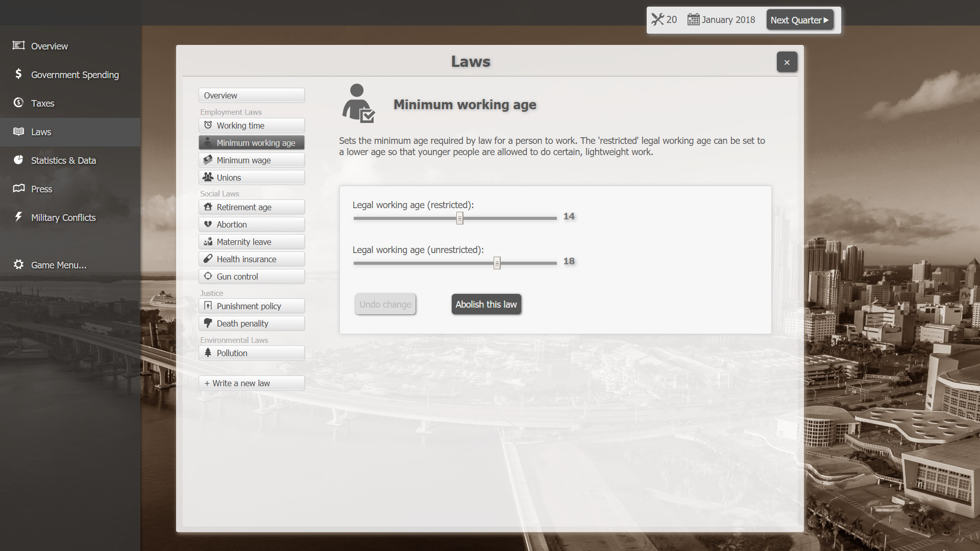Advance time with Next Quarter
This screenshot has height=551, width=980.
click(799, 20)
